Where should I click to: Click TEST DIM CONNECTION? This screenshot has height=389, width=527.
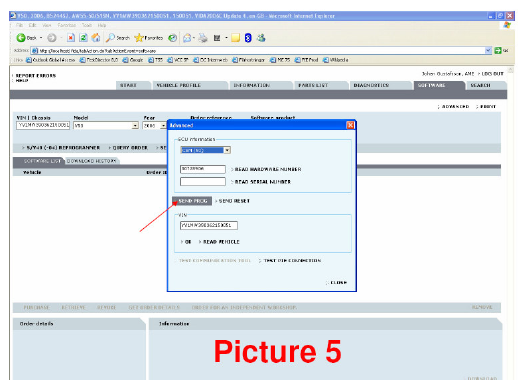click(292, 261)
